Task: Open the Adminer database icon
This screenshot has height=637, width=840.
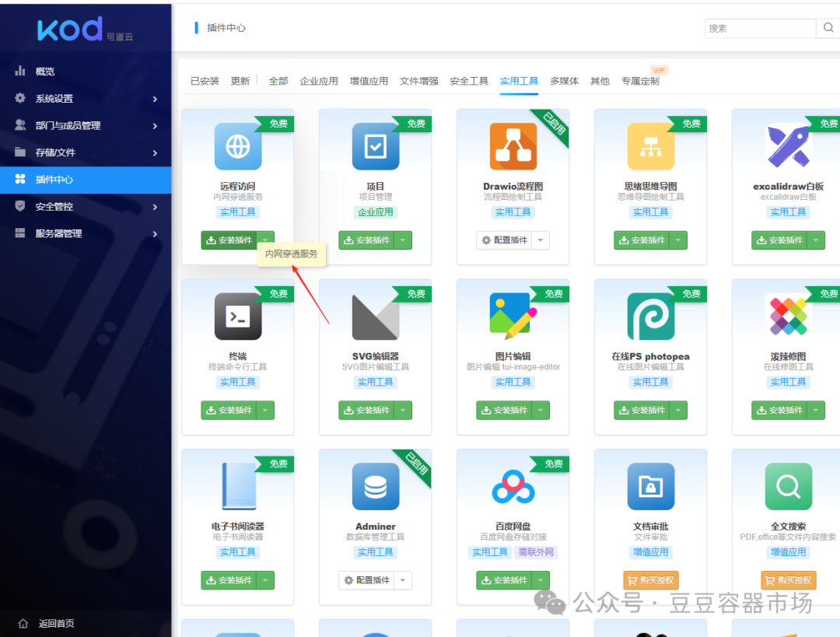Action: tap(376, 486)
